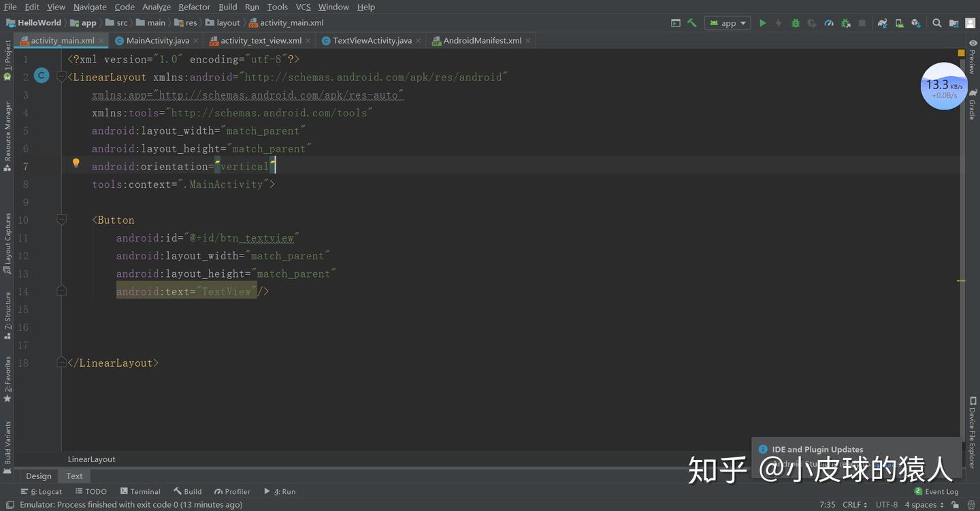
Task: Open the Gradle side panel
Action: click(x=973, y=105)
